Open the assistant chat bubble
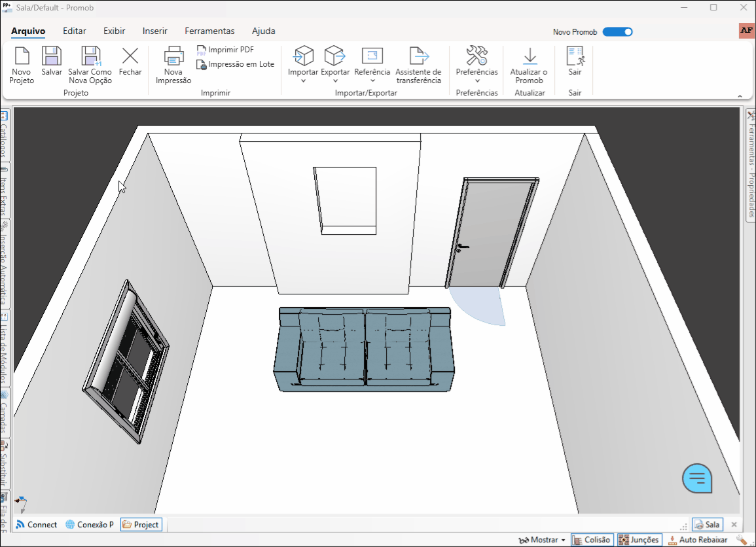The image size is (756, 547). [697, 478]
